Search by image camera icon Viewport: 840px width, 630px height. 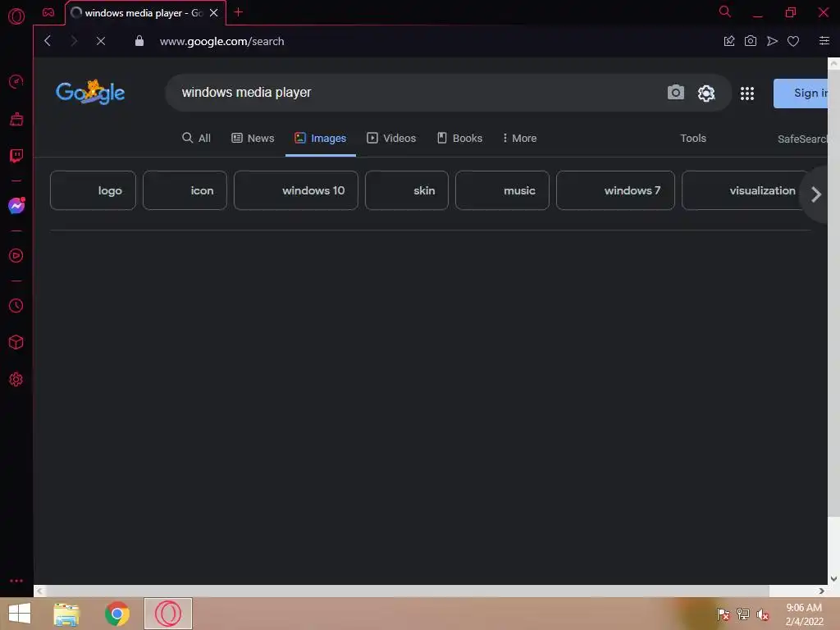point(676,93)
